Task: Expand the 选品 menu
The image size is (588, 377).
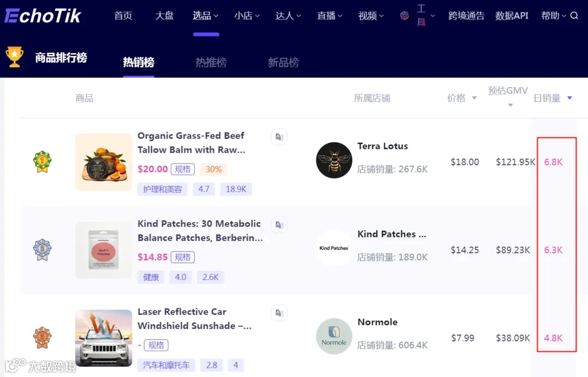Action: click(x=205, y=16)
